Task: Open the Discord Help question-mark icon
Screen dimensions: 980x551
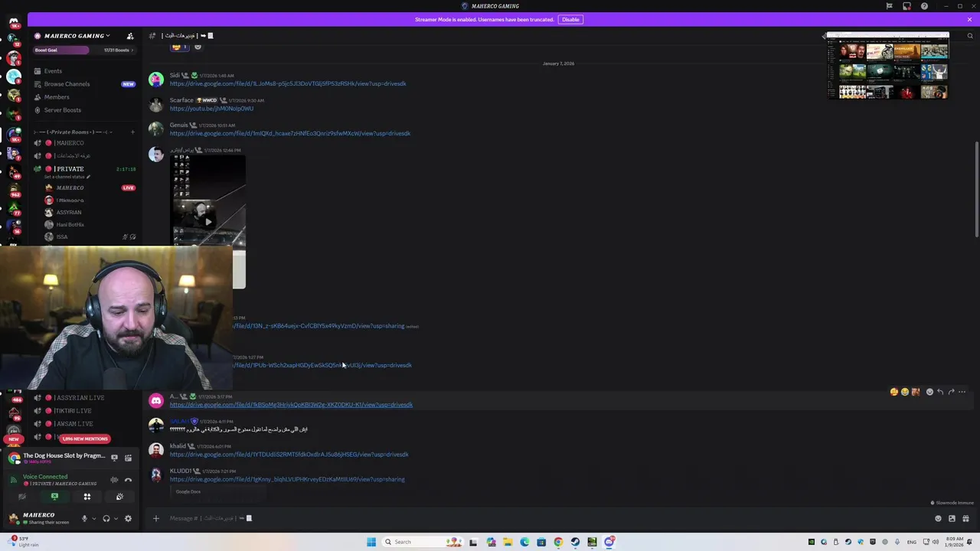Action: pos(924,6)
